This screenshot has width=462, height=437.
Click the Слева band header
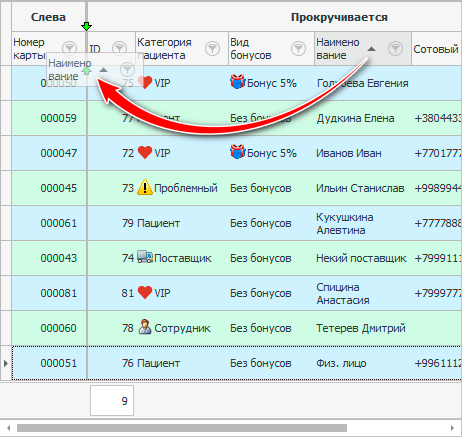tap(49, 17)
